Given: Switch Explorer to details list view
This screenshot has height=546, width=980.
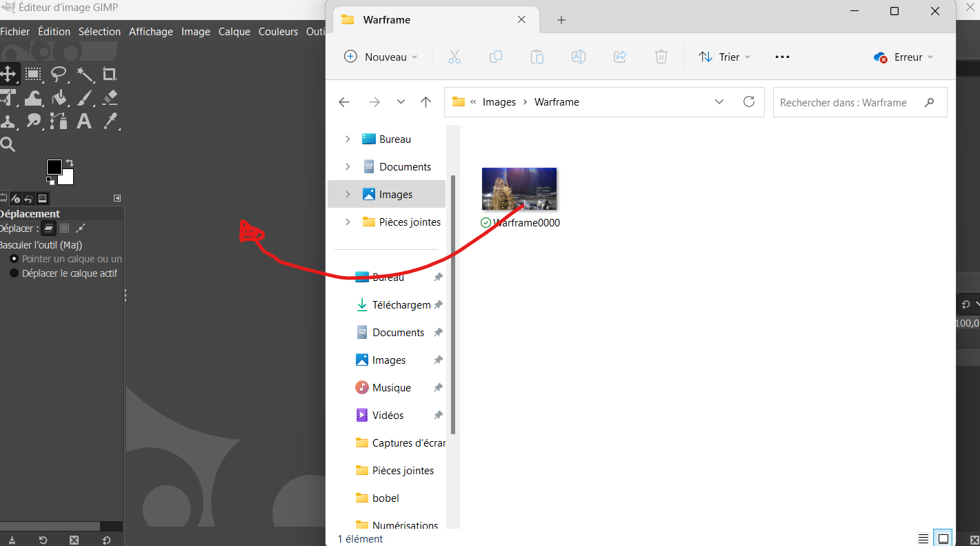Looking at the screenshot, I should point(923,539).
